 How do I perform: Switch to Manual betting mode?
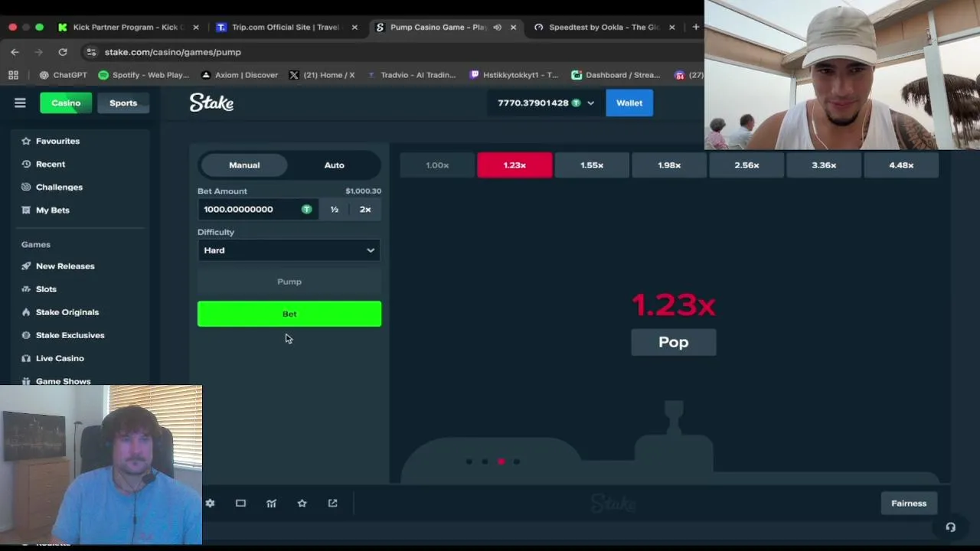(x=244, y=165)
